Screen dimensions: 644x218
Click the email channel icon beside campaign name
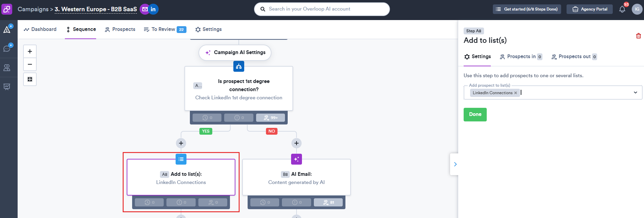[145, 9]
